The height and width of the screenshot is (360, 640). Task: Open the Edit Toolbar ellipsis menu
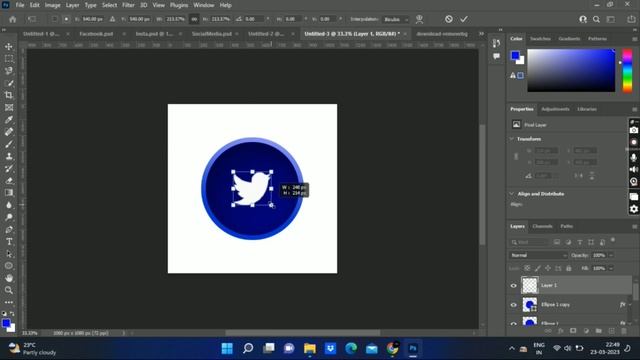9,302
